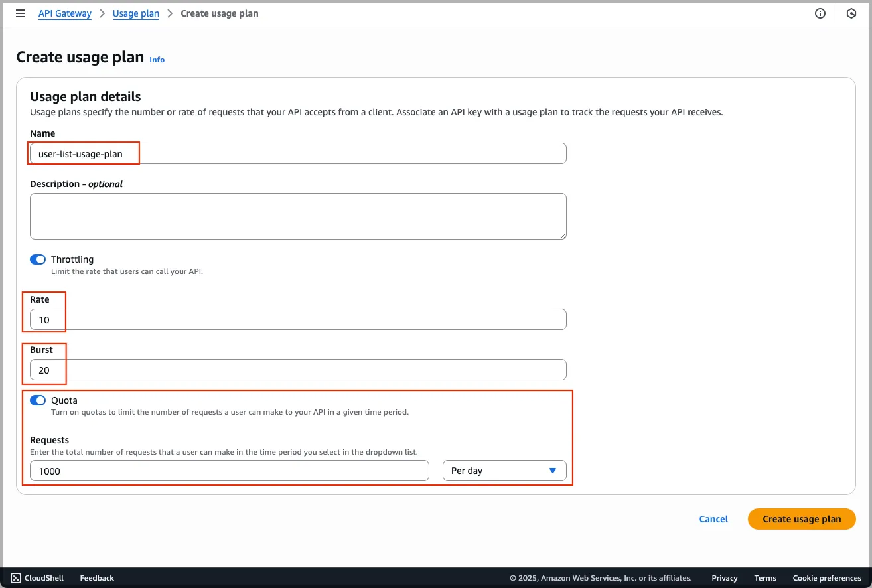Open Feedback in the footer
This screenshot has width=872, height=588.
(97, 578)
